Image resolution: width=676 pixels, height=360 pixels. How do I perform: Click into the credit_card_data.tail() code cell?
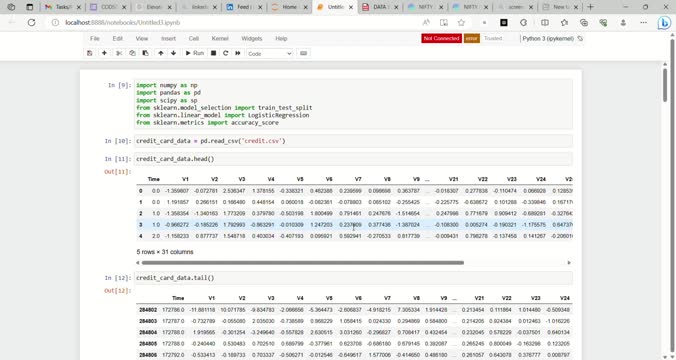(x=353, y=278)
